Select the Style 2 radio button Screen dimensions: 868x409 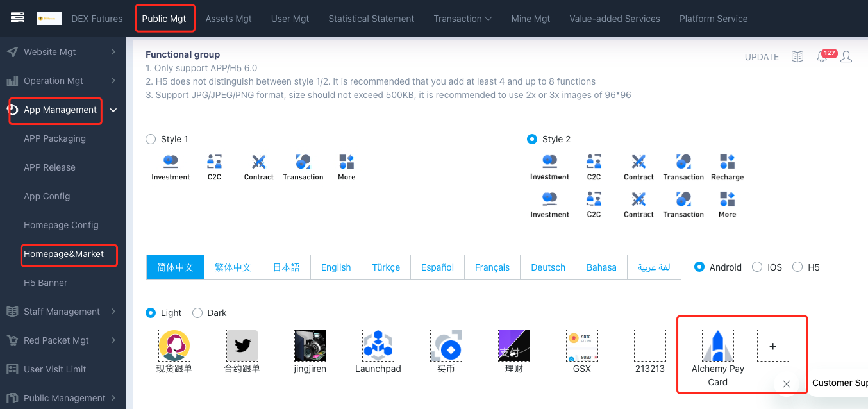click(x=532, y=139)
